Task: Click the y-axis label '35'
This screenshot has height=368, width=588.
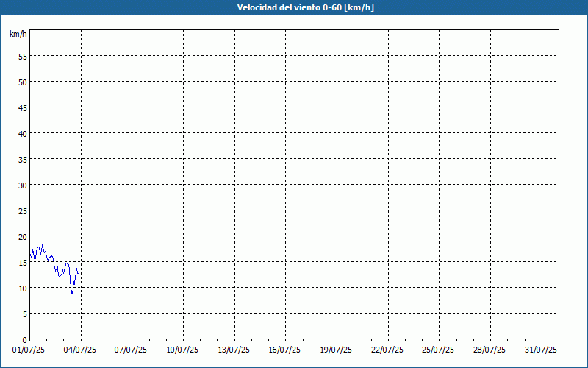Action: coord(23,160)
